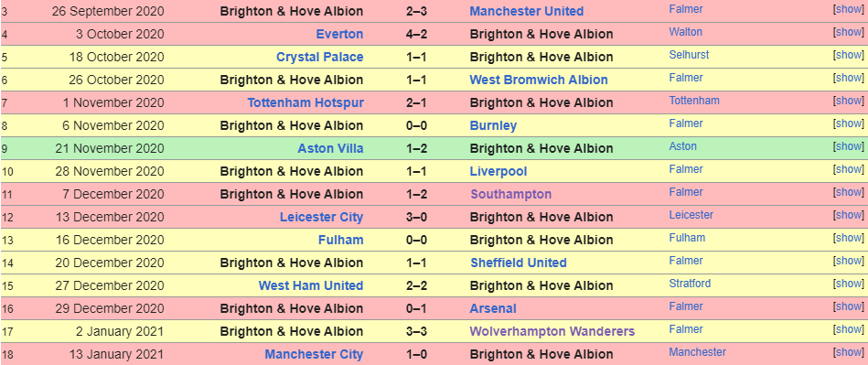Expand the Arsenal 0–1 match details

849,306
